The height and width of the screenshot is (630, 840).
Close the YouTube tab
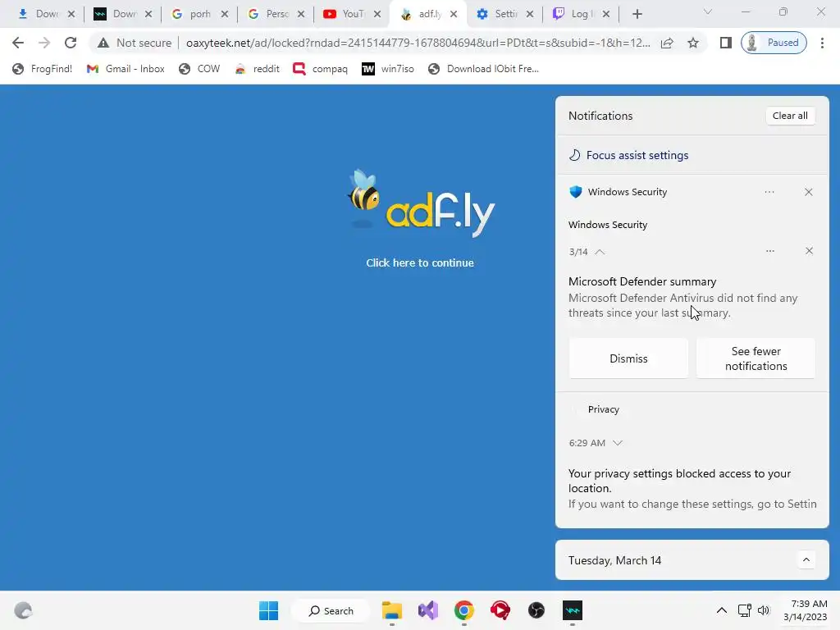click(377, 14)
